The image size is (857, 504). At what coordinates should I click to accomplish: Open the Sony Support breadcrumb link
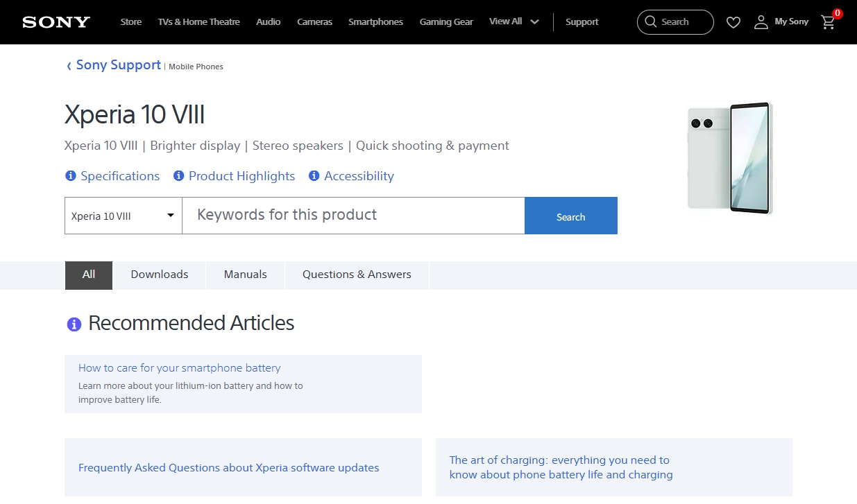coord(119,65)
